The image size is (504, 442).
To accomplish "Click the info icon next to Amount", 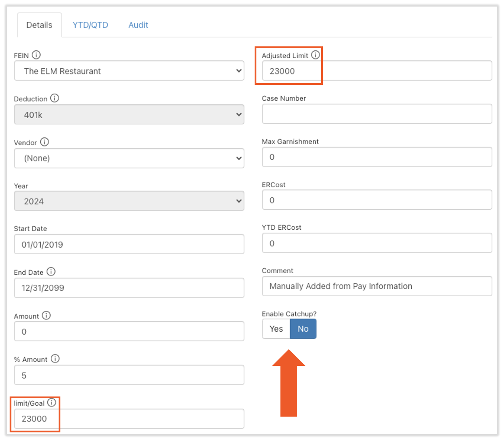I will tap(46, 315).
